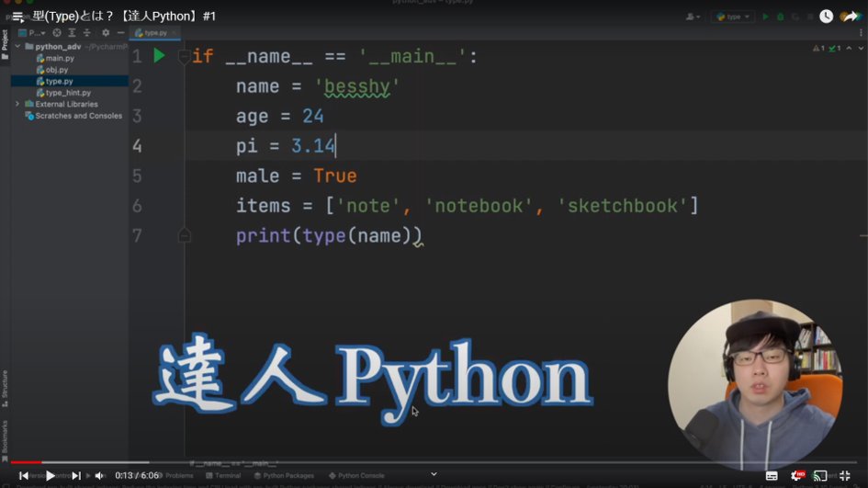868x488 pixels.
Task: Select type.py in project tree
Action: 70,82
